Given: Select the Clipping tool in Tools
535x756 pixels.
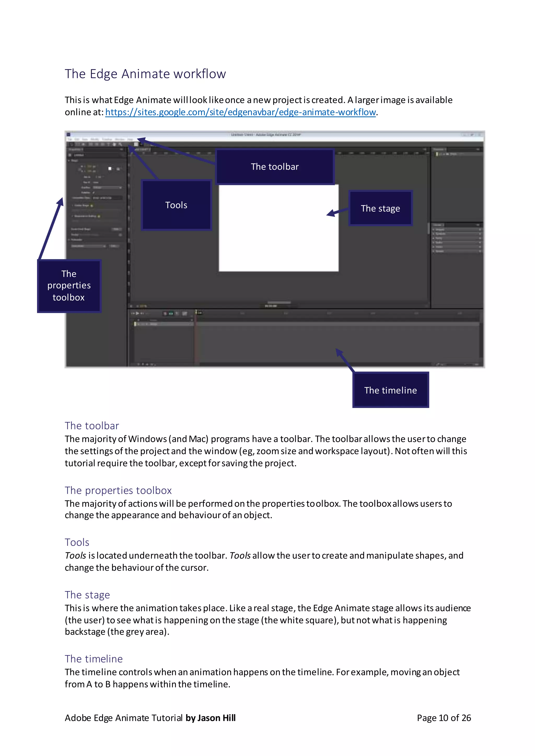Looking at the screenshot, I should [x=83, y=145].
